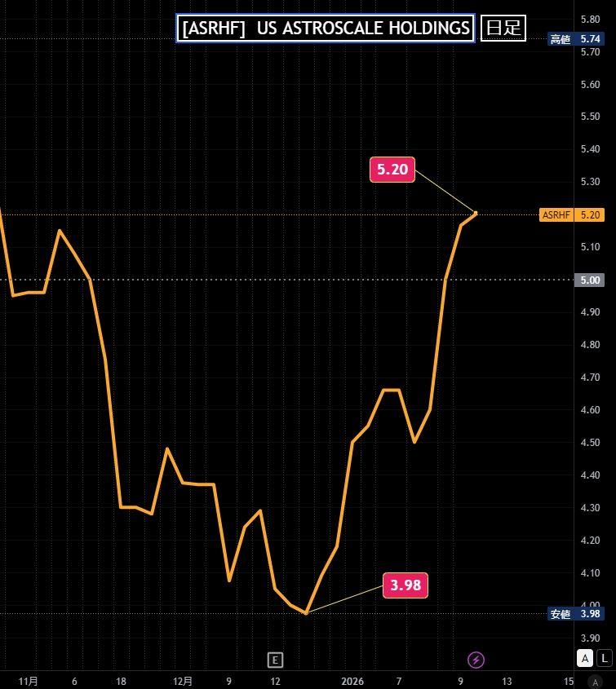Click the red 3.98 callout label
This screenshot has height=689, width=616.
point(405,585)
